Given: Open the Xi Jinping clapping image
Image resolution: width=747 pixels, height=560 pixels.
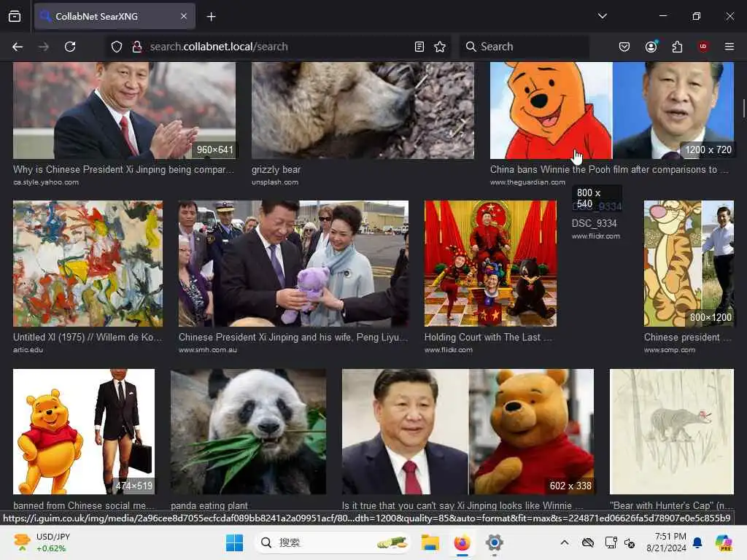Looking at the screenshot, I should [124, 111].
